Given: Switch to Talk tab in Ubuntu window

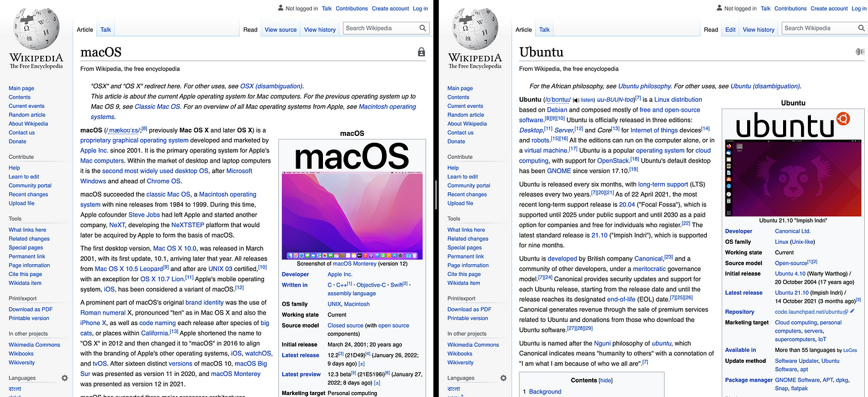Looking at the screenshot, I should point(544,29).
